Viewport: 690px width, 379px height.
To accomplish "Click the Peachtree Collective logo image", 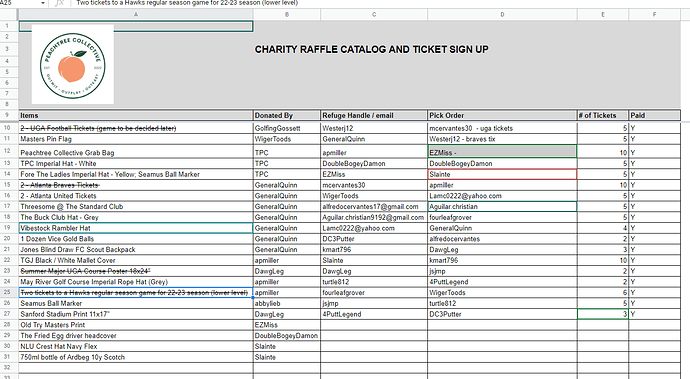I will coord(73,65).
